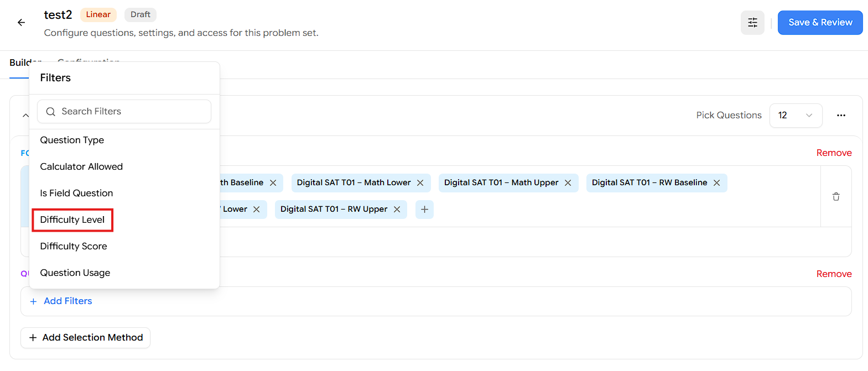The image size is (868, 371).
Task: Collapse the section with the chevron arrow
Action: pos(25,116)
